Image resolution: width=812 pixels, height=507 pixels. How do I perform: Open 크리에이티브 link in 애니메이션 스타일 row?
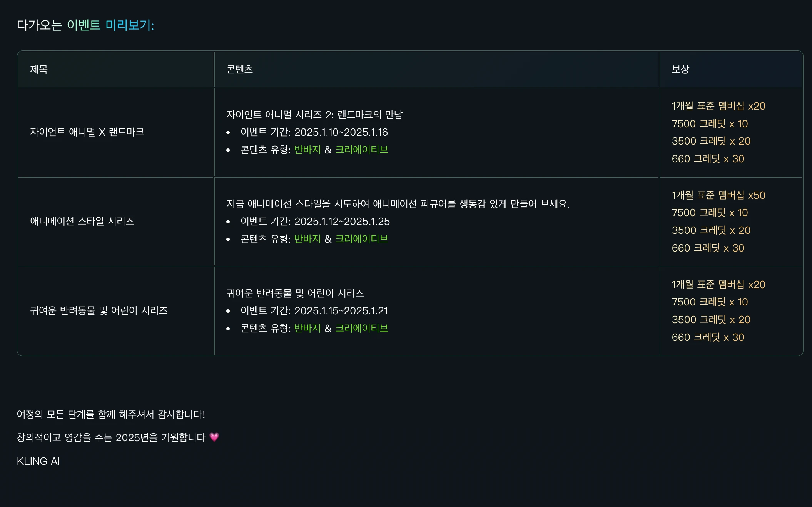361,239
